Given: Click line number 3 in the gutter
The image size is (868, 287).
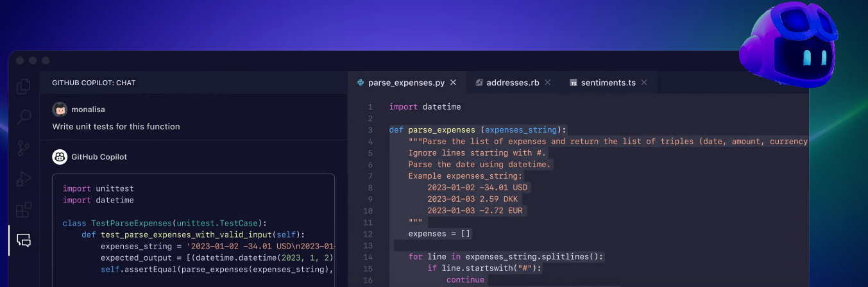Looking at the screenshot, I should point(370,129).
